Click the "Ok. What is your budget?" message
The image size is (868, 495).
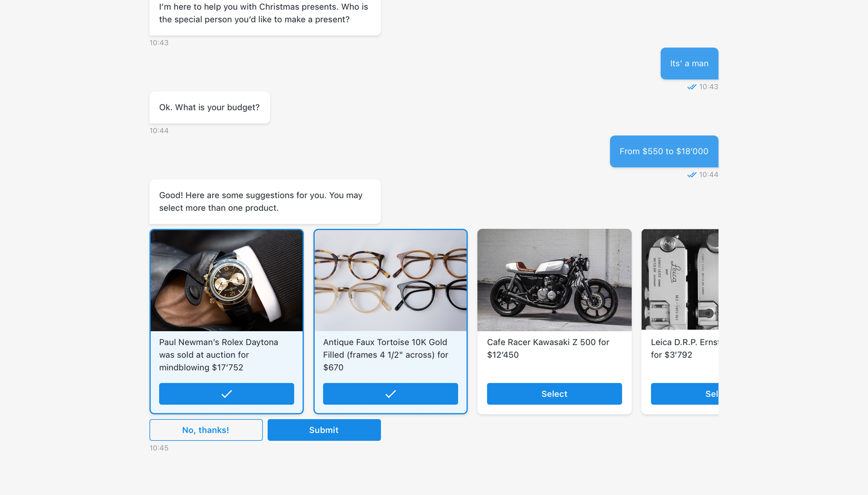(x=210, y=107)
